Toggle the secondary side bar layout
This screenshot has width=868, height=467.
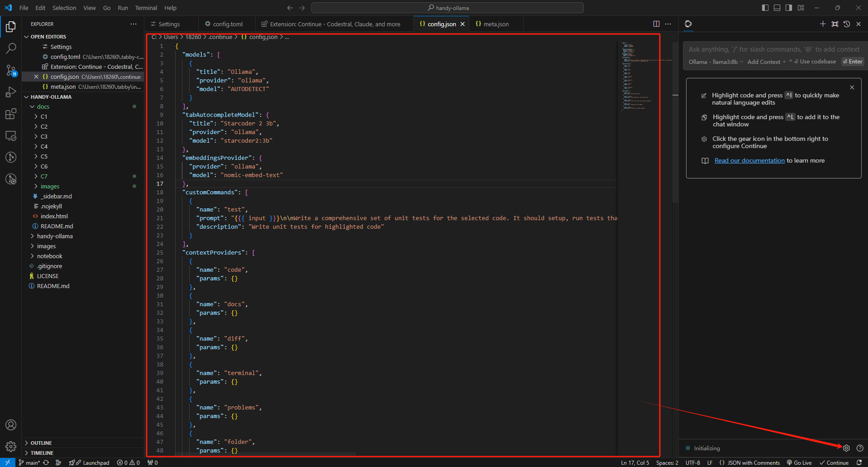point(789,8)
